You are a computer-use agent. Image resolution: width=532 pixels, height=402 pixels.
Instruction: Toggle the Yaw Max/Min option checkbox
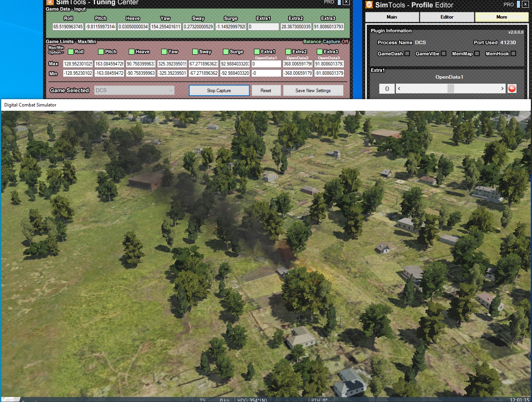coord(164,52)
